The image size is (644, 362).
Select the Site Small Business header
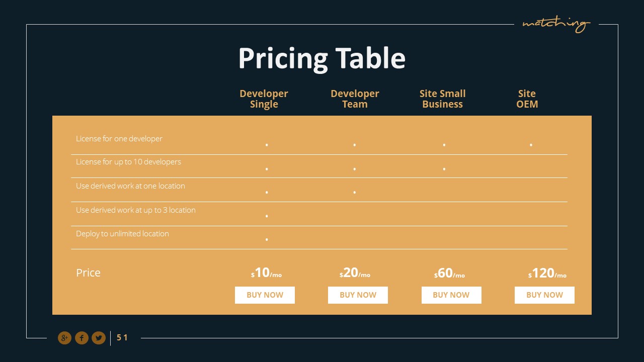point(442,99)
